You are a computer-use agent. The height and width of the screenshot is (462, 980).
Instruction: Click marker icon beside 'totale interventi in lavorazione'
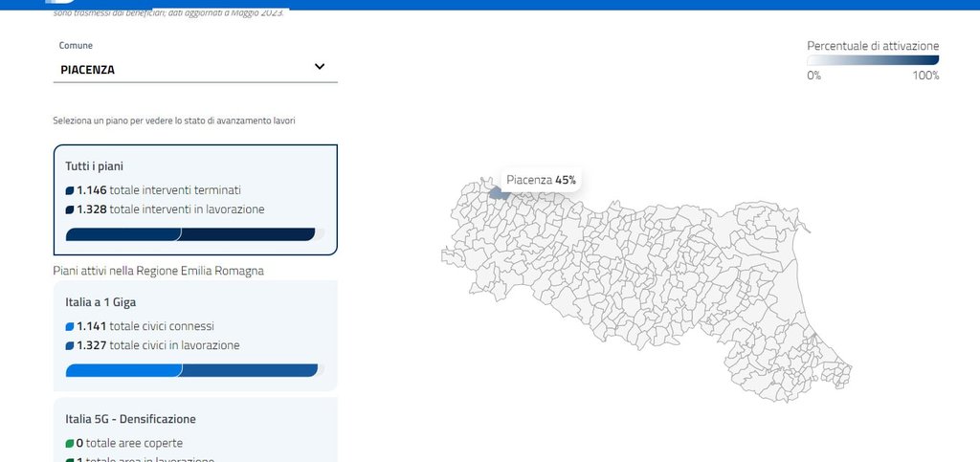(x=70, y=209)
